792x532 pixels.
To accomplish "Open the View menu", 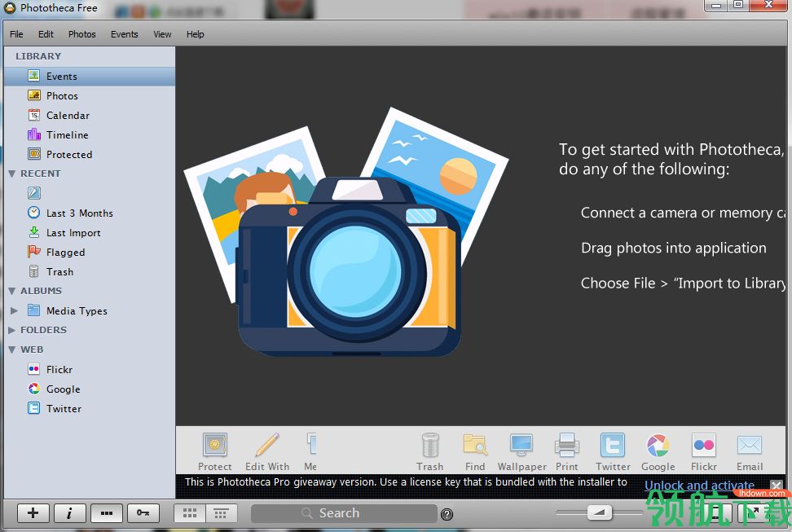I will (x=162, y=34).
